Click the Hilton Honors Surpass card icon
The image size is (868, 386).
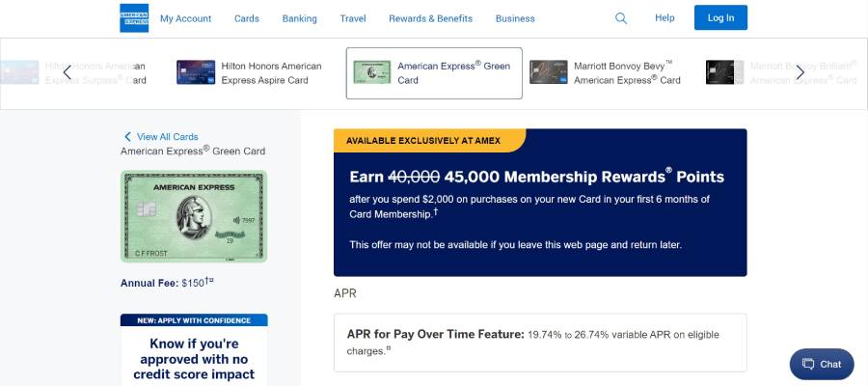[19, 72]
